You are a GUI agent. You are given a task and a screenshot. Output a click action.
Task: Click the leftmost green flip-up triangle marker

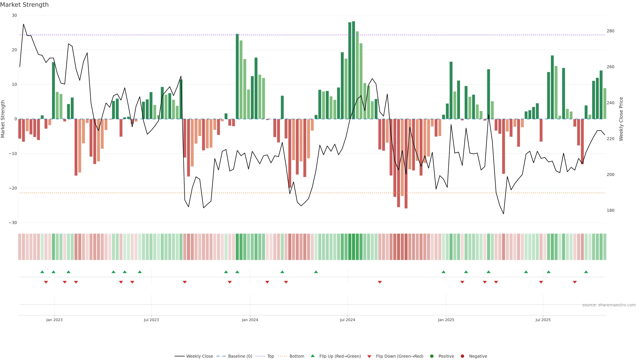(x=42, y=272)
